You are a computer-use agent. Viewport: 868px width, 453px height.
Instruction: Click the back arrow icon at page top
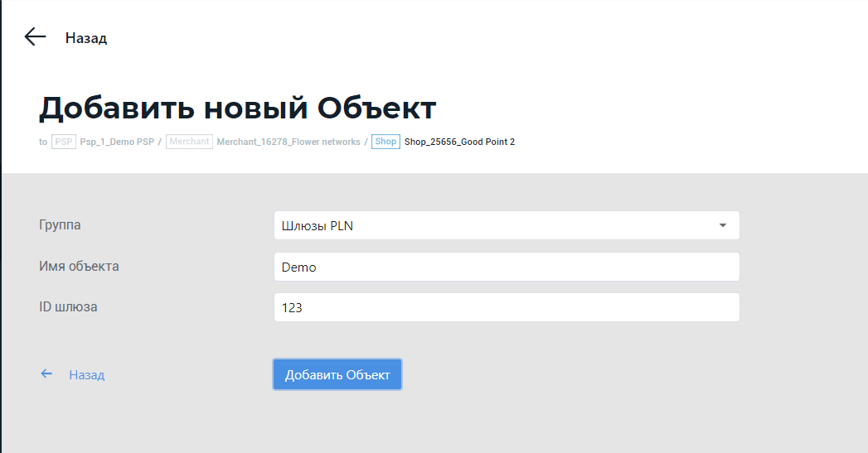pyautogui.click(x=35, y=36)
